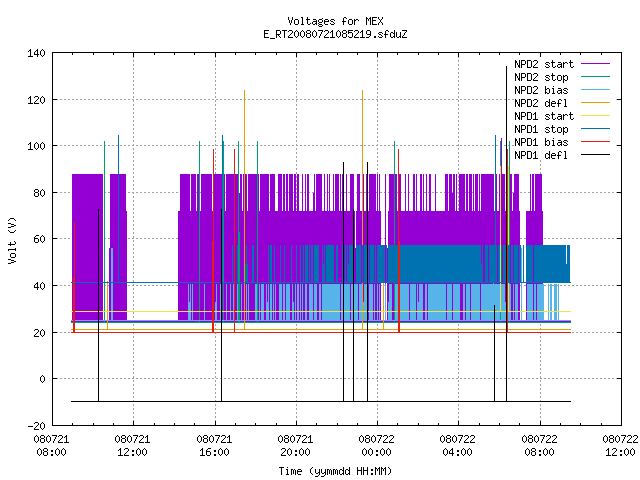Screen dimensions: 640x480
Task: Click the orange NPD2 defl legend line
Action: point(595,103)
